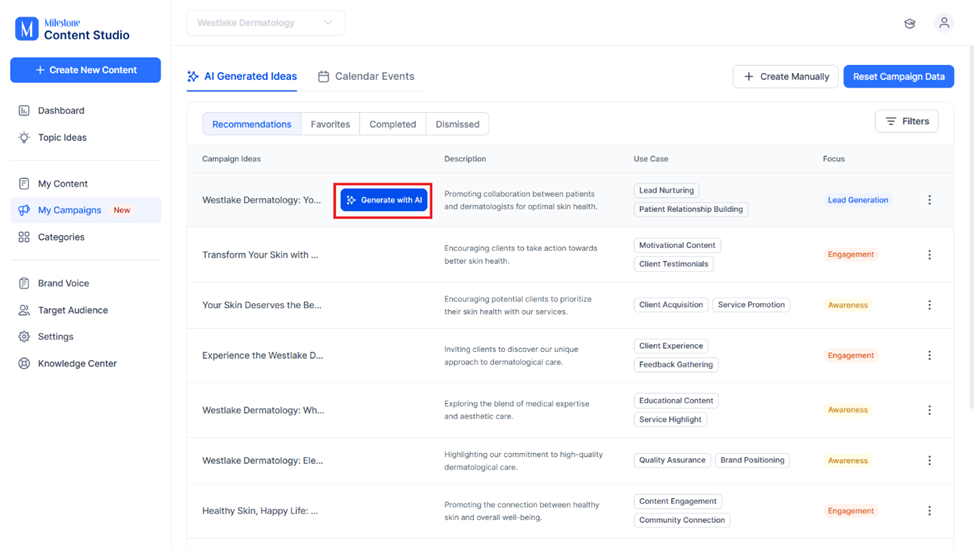This screenshot has width=974, height=548.
Task: Click campaign 'Westlake Dermatology: Wh...'
Action: click(263, 410)
